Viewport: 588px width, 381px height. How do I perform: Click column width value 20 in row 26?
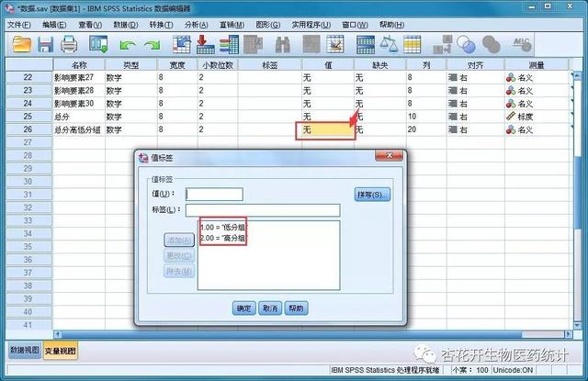[412, 129]
